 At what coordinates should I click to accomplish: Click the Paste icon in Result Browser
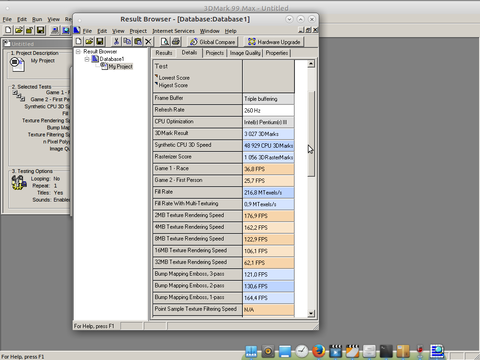(x=138, y=41)
